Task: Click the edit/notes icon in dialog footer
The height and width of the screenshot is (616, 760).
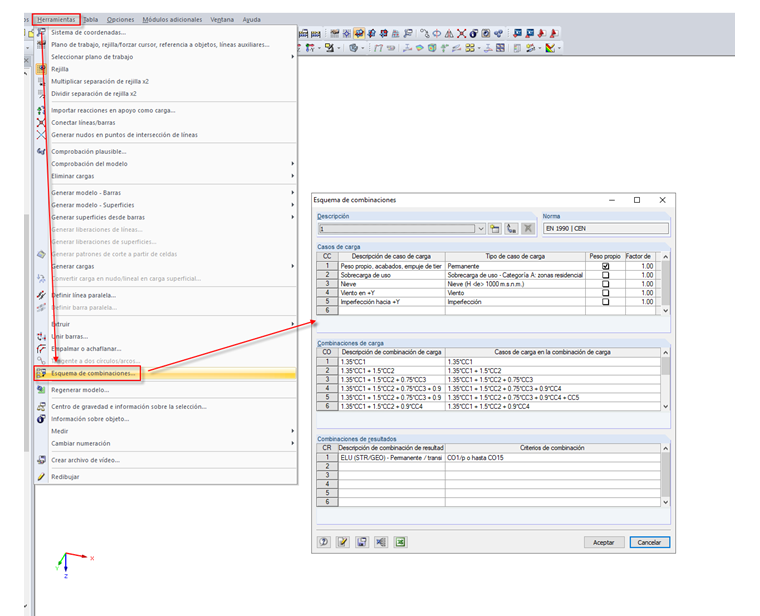Action: point(343,542)
